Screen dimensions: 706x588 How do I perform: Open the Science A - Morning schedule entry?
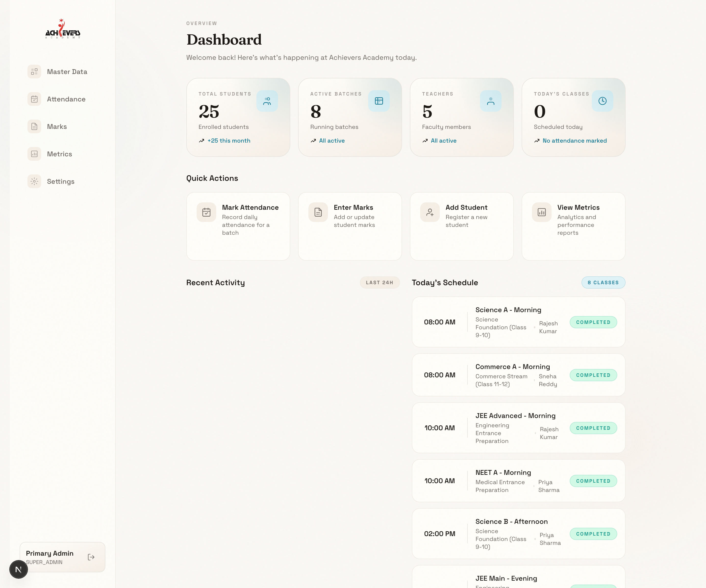click(508, 310)
